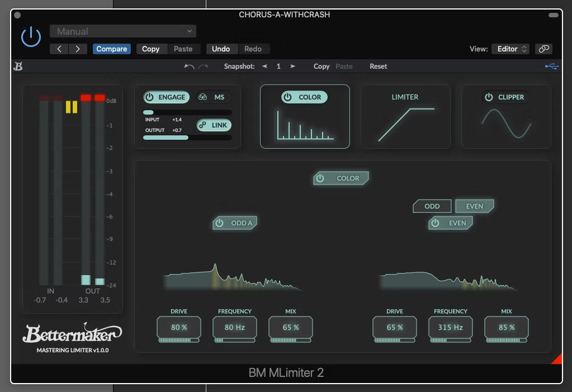Image resolution: width=572 pixels, height=392 pixels.
Task: Select next snapshot arrow
Action: tap(292, 67)
